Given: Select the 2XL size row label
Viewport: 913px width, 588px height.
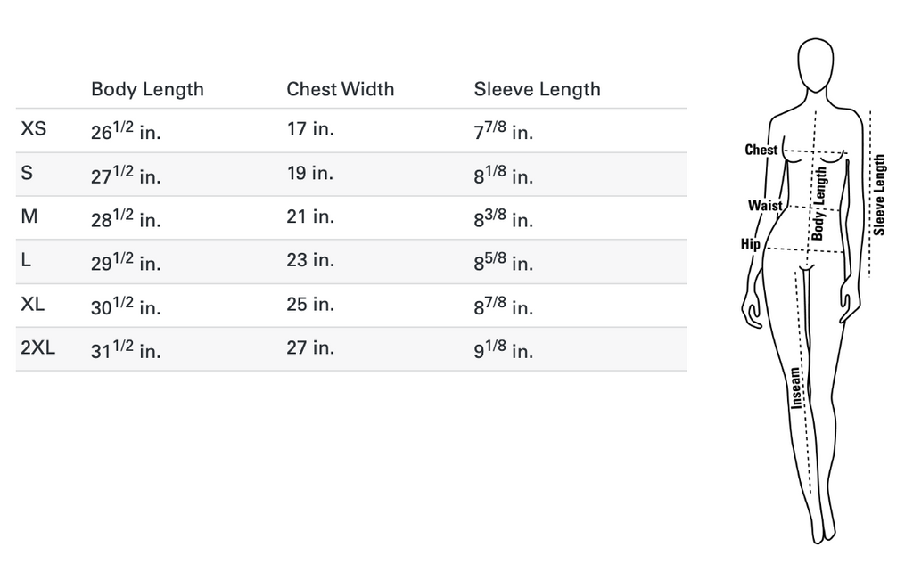Looking at the screenshot, I should point(37,347).
